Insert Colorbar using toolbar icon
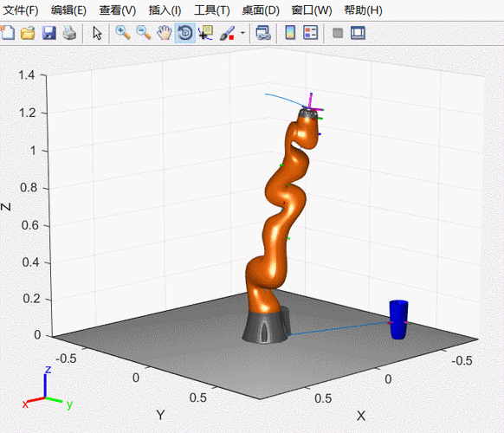This screenshot has width=504, height=433. tap(290, 33)
